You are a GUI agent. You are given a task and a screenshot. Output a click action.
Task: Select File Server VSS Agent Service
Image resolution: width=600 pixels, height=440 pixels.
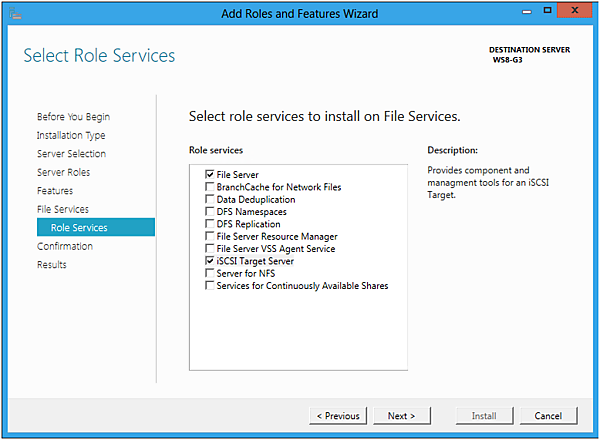click(209, 249)
